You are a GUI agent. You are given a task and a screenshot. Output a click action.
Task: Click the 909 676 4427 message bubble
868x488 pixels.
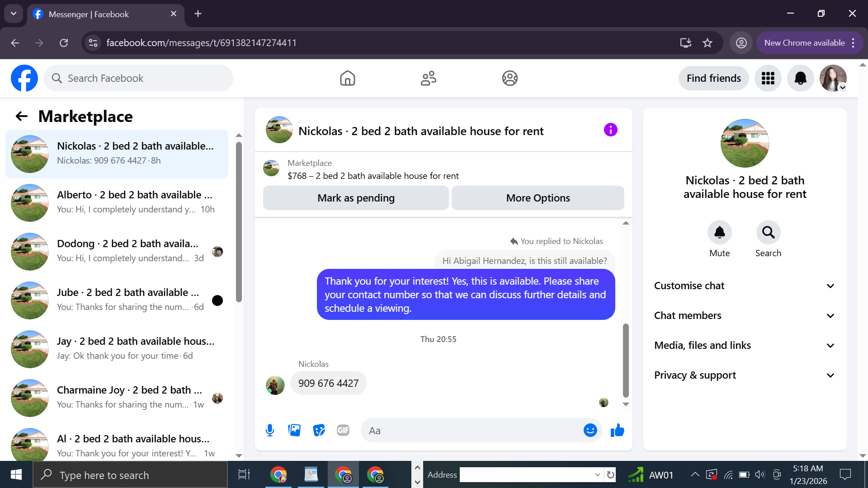(x=328, y=383)
